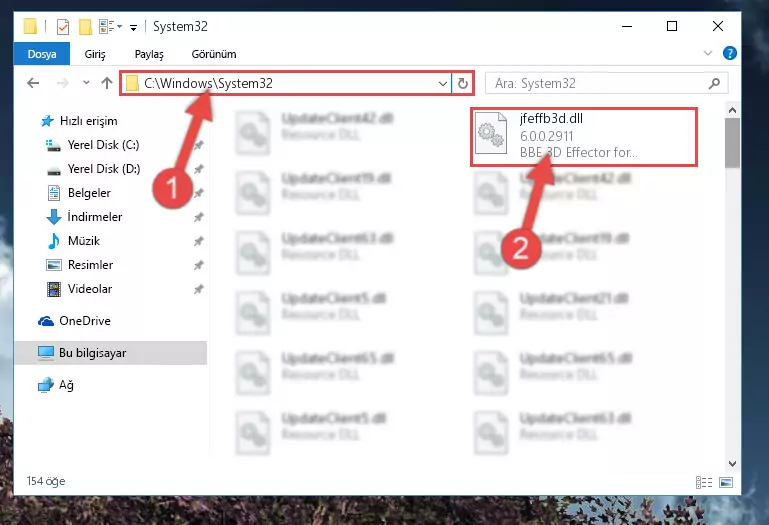Switch to the Paylaş ribbon tab
Screen dimensions: 769x525
click(x=149, y=54)
